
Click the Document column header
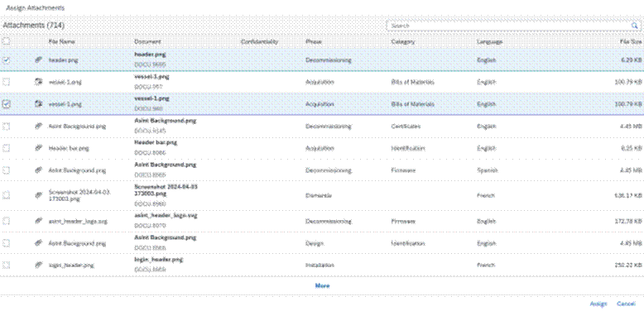click(147, 42)
